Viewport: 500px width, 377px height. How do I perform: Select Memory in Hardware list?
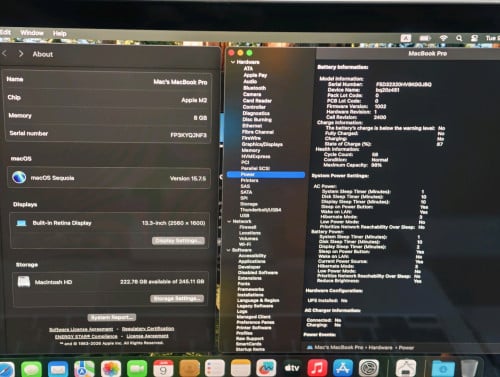(251, 150)
